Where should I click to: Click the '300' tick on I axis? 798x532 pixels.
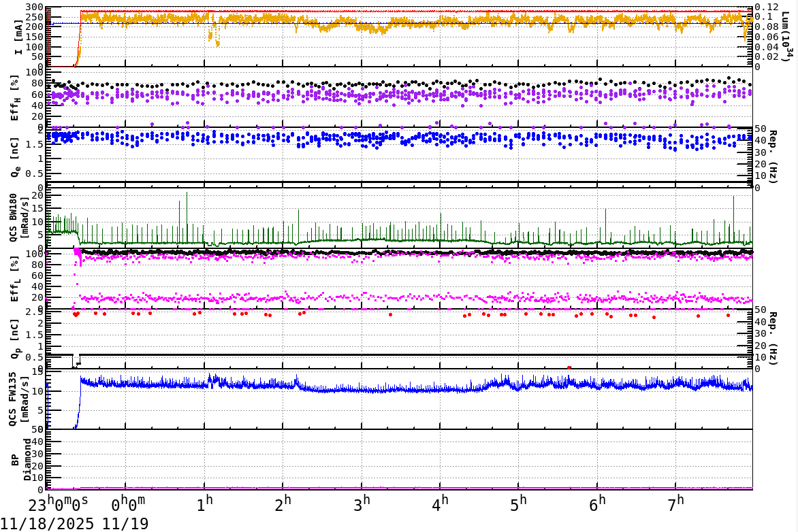point(35,7)
